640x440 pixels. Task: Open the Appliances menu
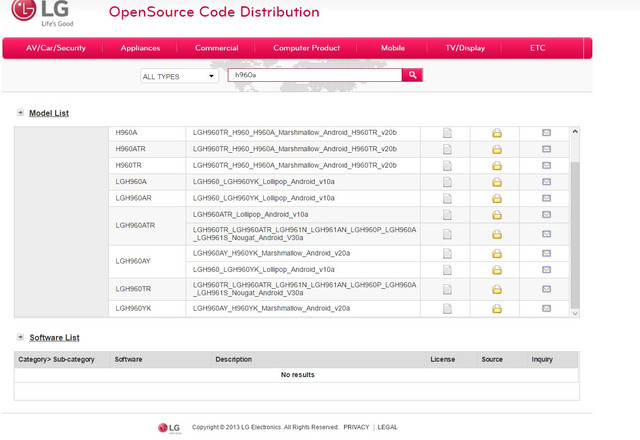pos(140,48)
